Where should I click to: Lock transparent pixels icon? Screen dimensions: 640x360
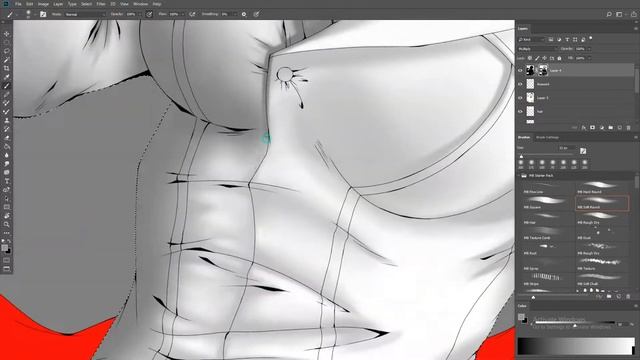point(530,58)
